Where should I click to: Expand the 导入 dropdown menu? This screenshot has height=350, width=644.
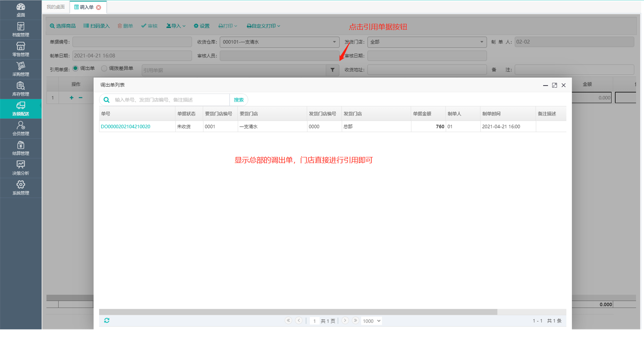tap(176, 26)
